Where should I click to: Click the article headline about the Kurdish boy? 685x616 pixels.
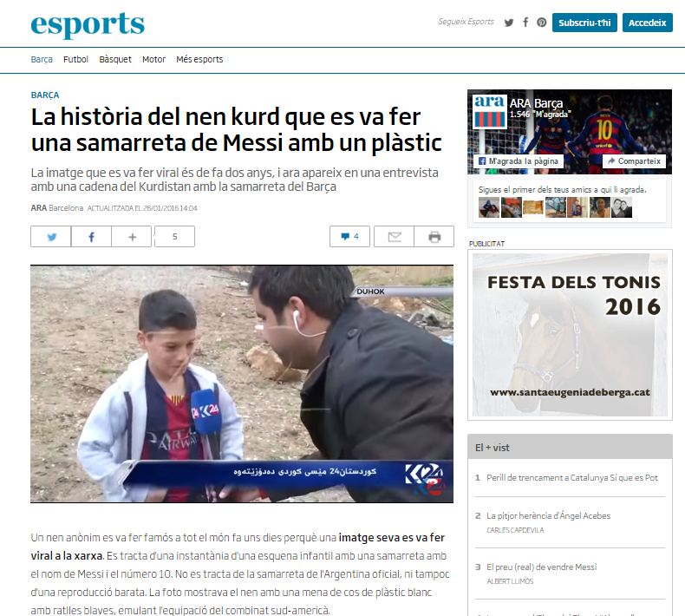(x=237, y=130)
